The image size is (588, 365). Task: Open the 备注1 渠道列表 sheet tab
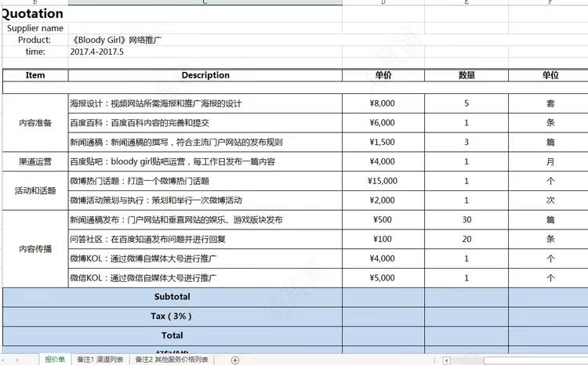(x=100, y=360)
